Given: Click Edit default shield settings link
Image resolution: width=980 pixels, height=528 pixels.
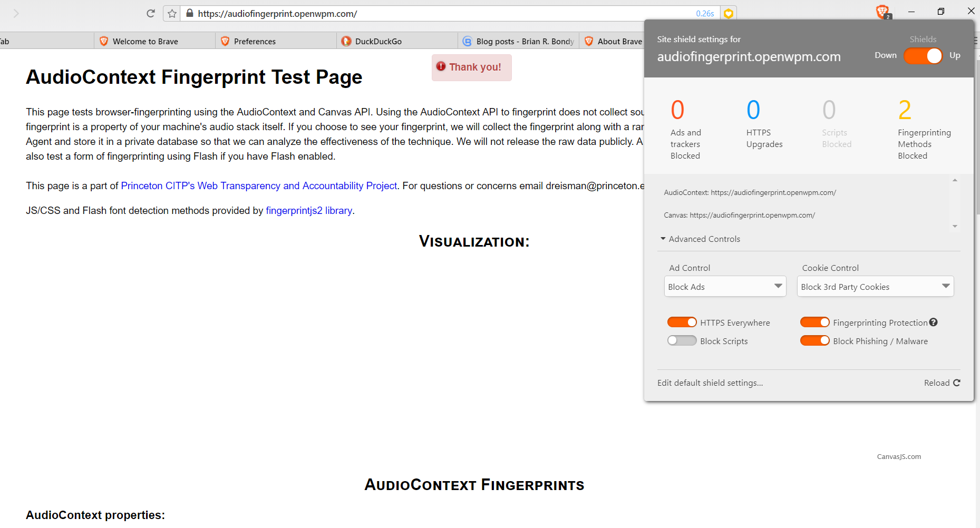Looking at the screenshot, I should click(710, 383).
